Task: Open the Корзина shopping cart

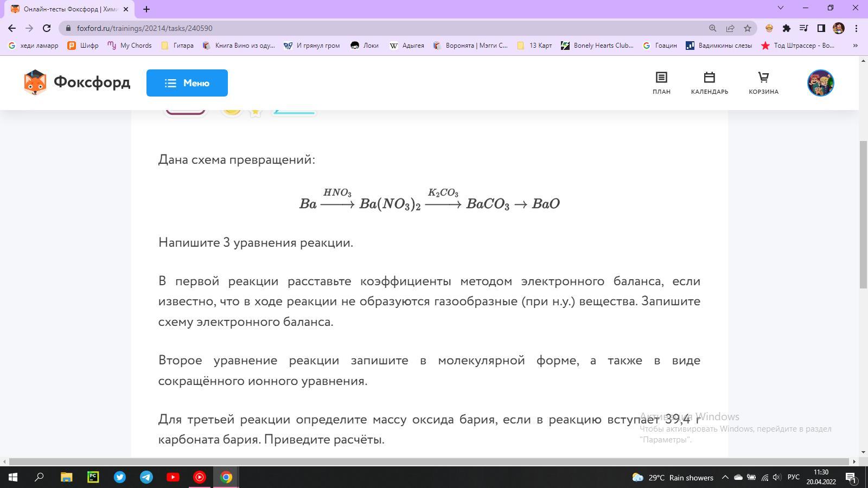Action: 763,83
